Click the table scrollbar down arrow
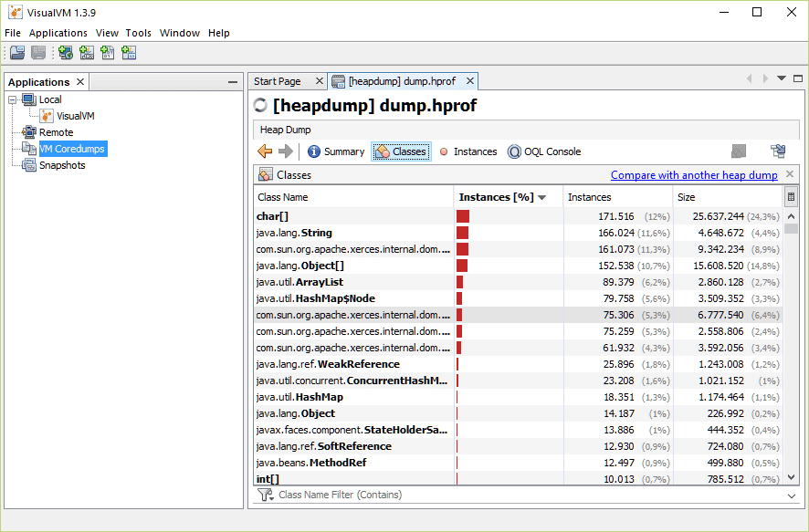 coord(791,477)
